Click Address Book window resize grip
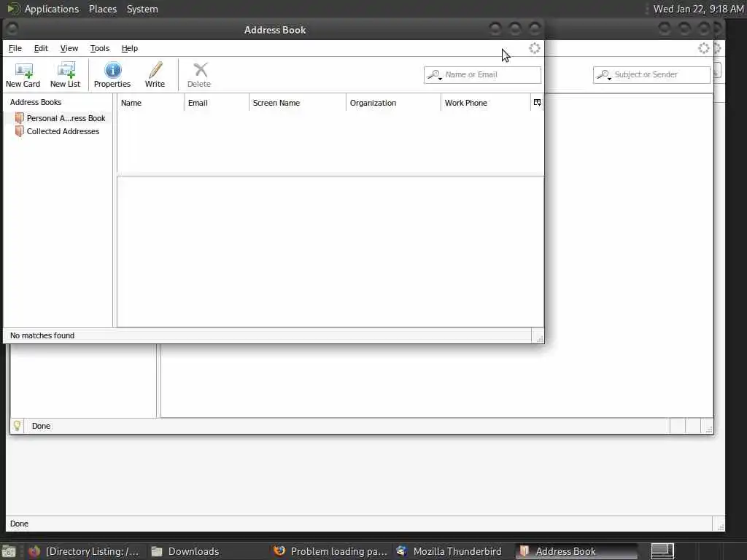747x560 pixels. tap(539, 338)
